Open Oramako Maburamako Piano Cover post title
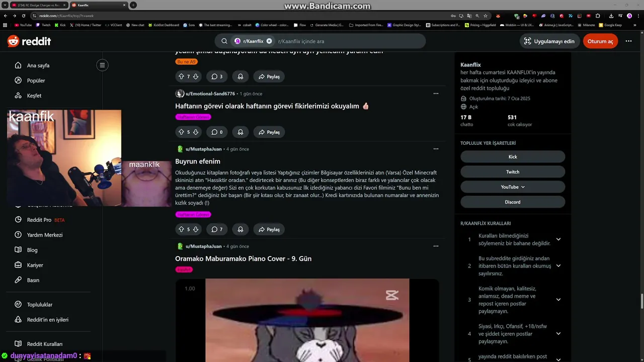The image size is (644, 362). pyautogui.click(x=244, y=258)
